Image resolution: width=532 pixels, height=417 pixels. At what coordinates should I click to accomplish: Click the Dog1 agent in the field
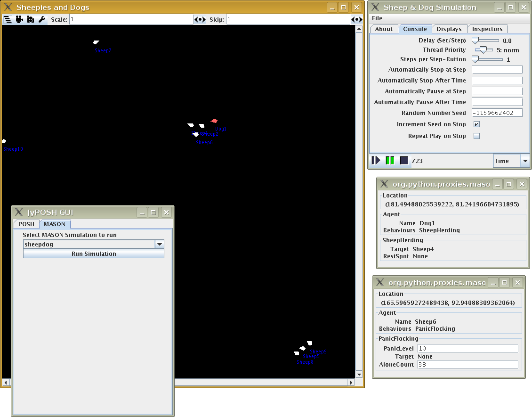(x=214, y=122)
